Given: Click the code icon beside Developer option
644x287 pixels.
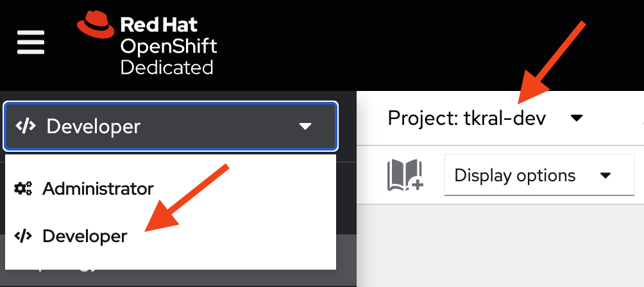Looking at the screenshot, I should click(x=23, y=236).
